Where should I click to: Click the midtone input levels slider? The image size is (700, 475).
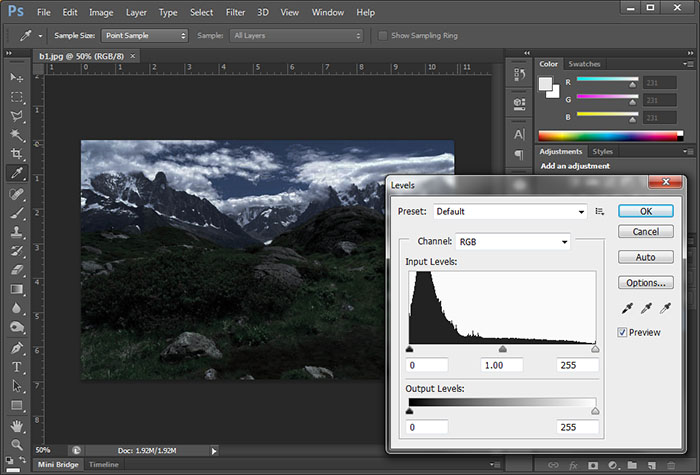click(x=502, y=349)
